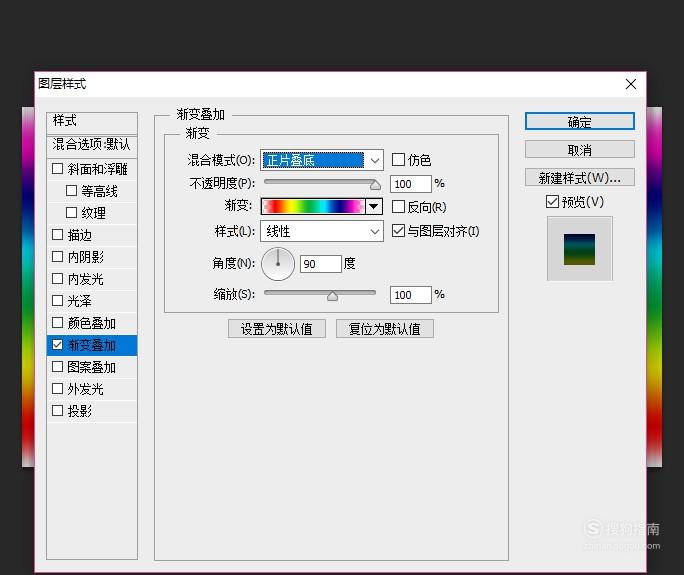Select 混合选项:默认 in the left list
684x575 pixels.
tap(92, 144)
